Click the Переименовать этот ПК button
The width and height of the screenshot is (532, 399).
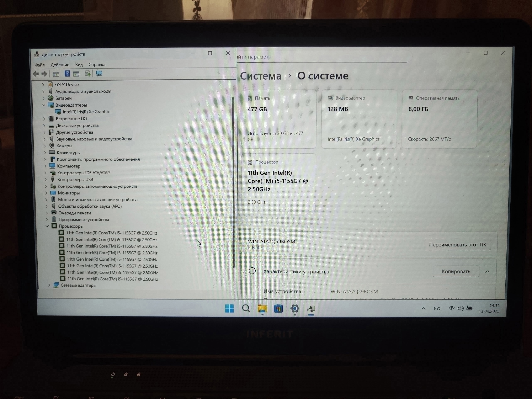457,245
